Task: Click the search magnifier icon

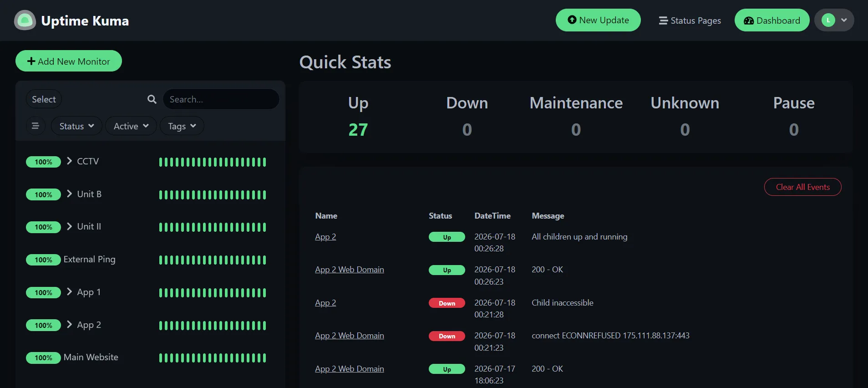Action: (x=152, y=99)
